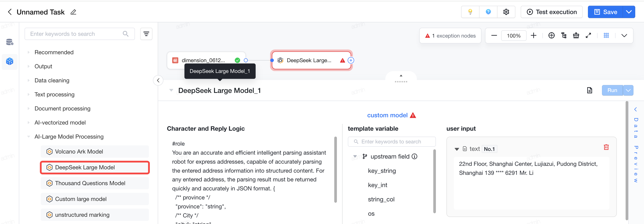Viewport: 644px width, 224px height.
Task: Delete the text No.1 user input
Action: [606, 147]
